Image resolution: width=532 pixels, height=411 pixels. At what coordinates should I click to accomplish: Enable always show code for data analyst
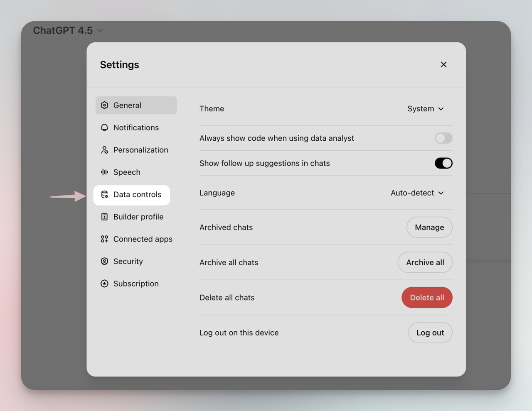pos(443,138)
